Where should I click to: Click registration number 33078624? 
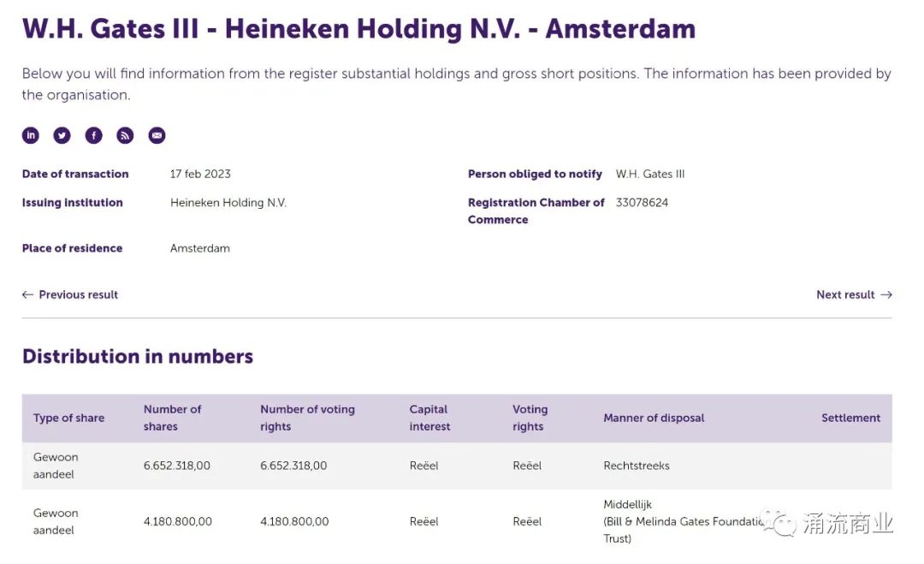[x=642, y=203]
